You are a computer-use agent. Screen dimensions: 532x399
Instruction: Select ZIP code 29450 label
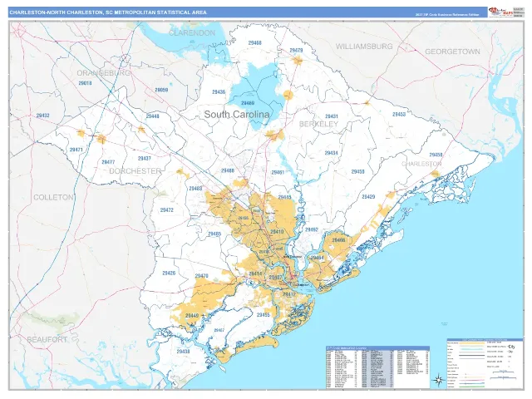[357, 172]
